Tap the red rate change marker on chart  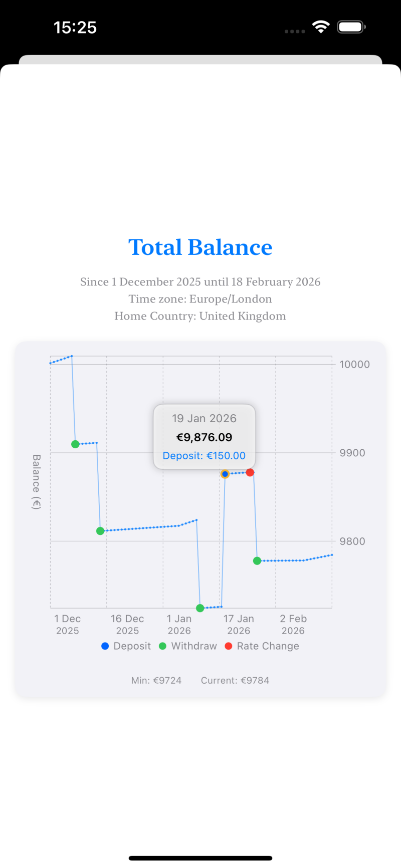click(250, 472)
